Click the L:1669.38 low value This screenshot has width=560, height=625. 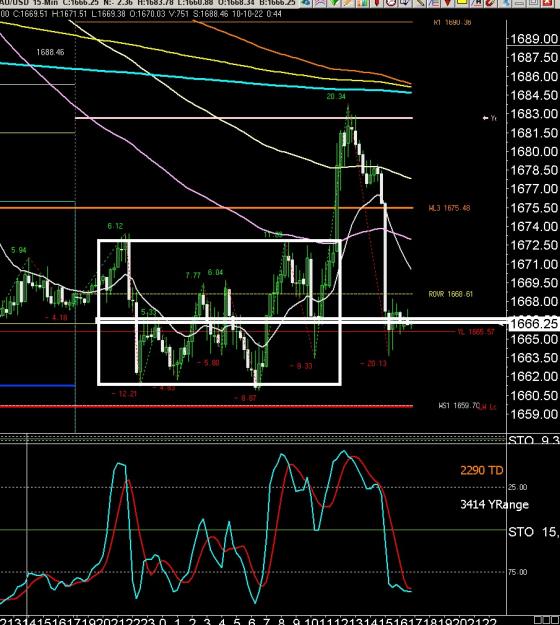coord(108,14)
